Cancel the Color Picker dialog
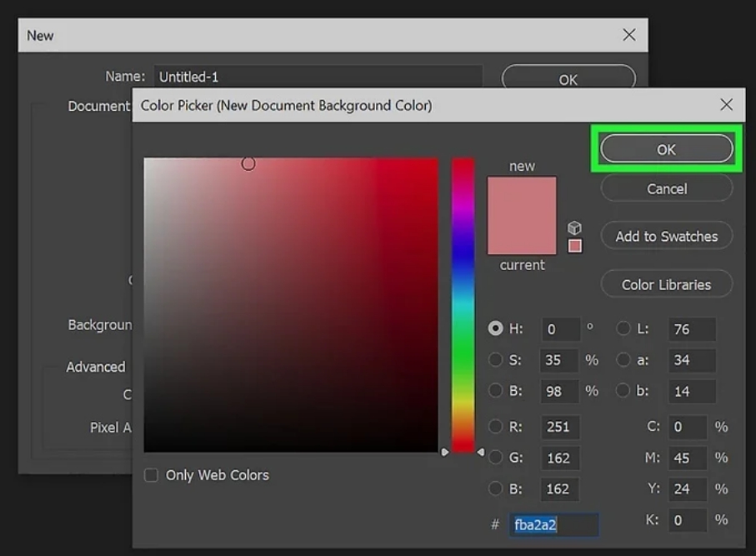Viewport: 756px width, 556px height. point(666,188)
